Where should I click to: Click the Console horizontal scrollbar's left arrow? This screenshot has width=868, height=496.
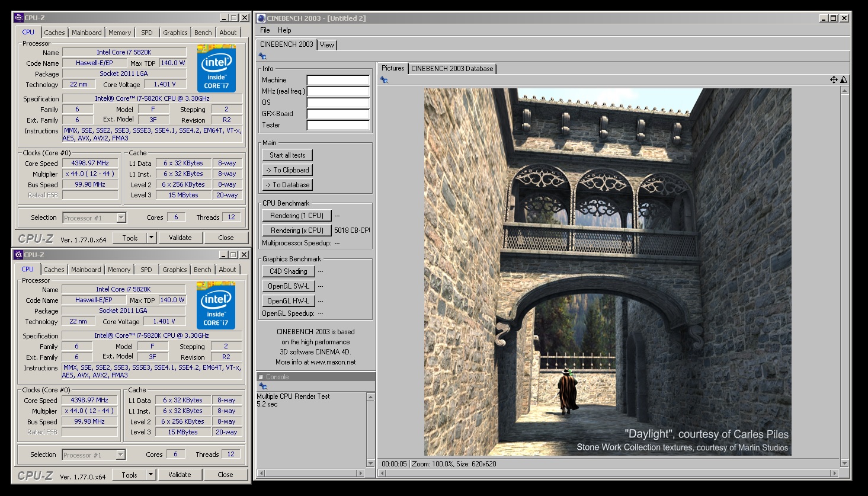point(261,473)
